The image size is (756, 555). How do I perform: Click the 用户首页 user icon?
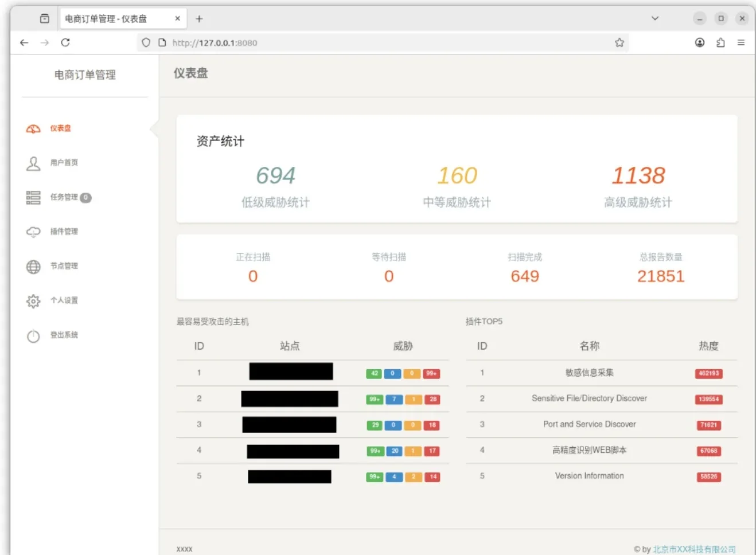click(33, 163)
